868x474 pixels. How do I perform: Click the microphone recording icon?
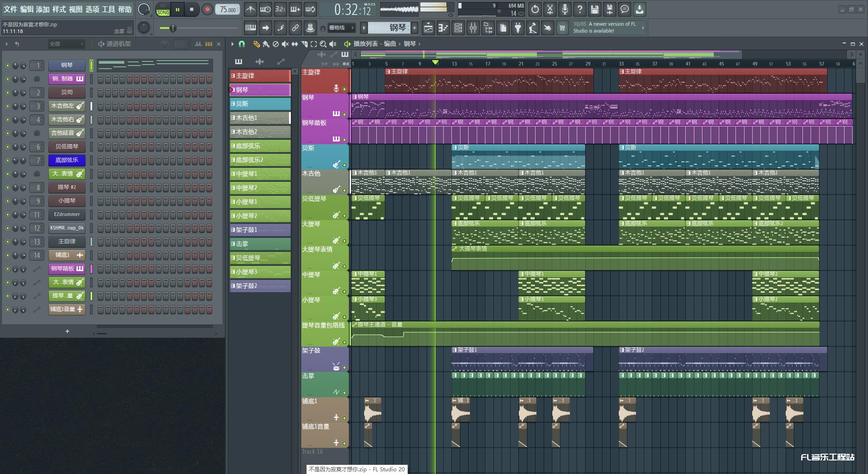tap(565, 9)
